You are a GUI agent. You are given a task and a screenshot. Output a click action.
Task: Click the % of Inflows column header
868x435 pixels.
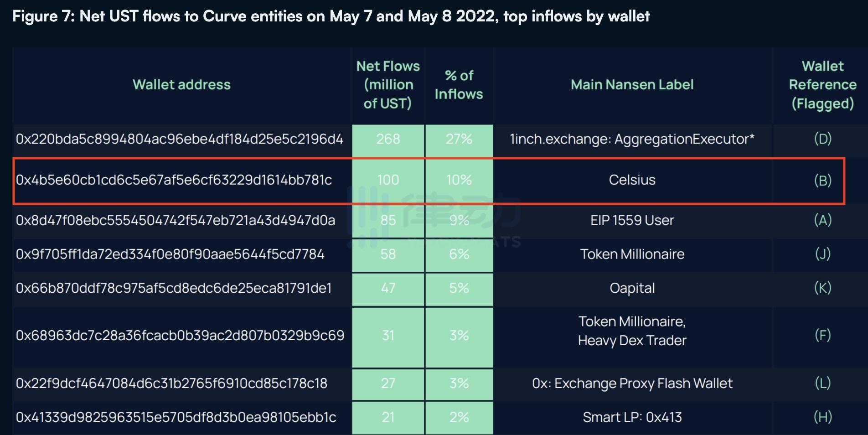(459, 85)
